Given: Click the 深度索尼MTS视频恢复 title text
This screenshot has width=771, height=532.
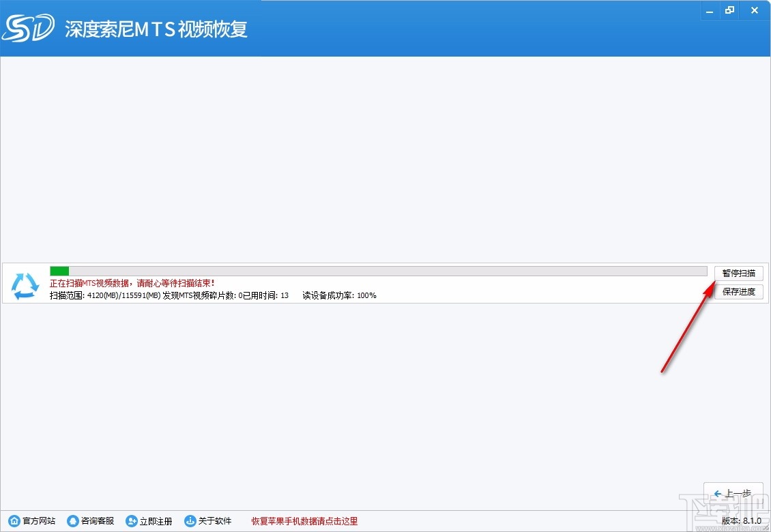Looking at the screenshot, I should pos(157,29).
